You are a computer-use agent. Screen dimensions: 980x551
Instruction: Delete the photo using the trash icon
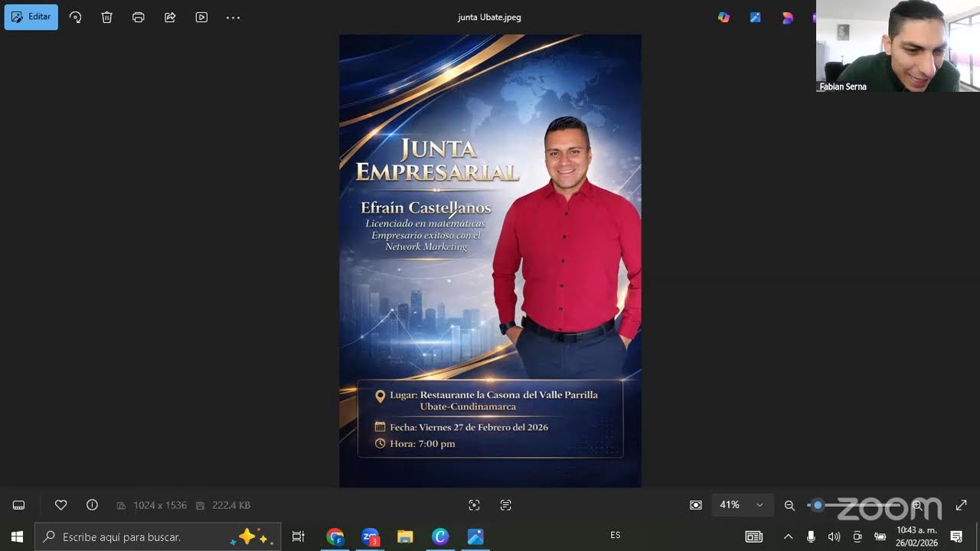pyautogui.click(x=107, y=17)
